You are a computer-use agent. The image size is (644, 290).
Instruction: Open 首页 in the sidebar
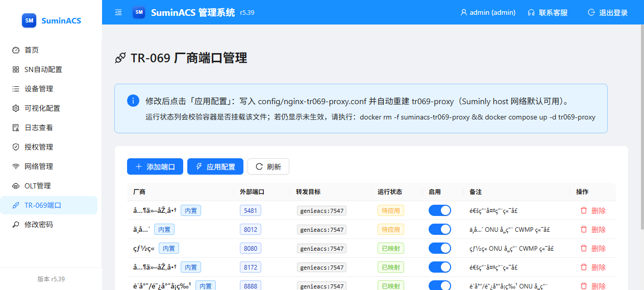point(48,50)
